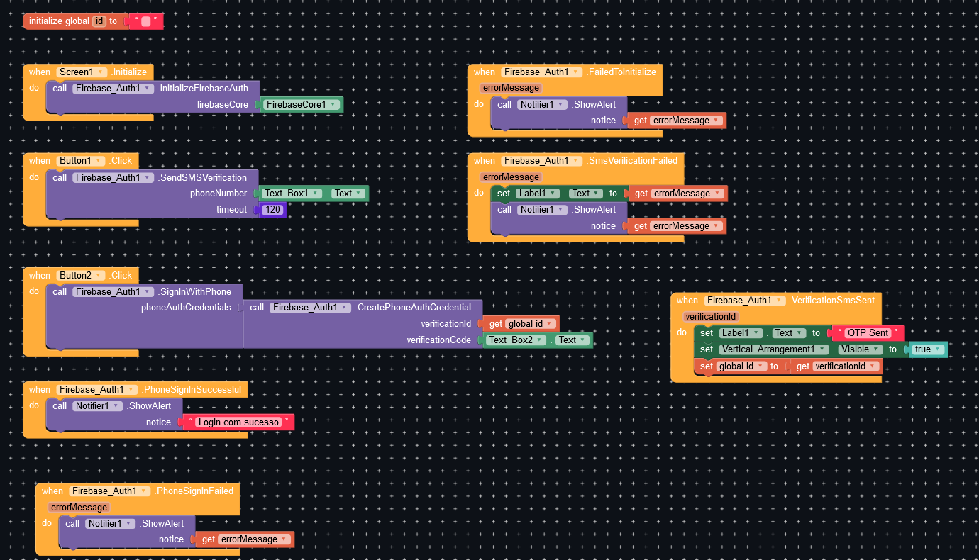
Task: Open the Text_Box2 component dropdown
Action: tap(516, 340)
